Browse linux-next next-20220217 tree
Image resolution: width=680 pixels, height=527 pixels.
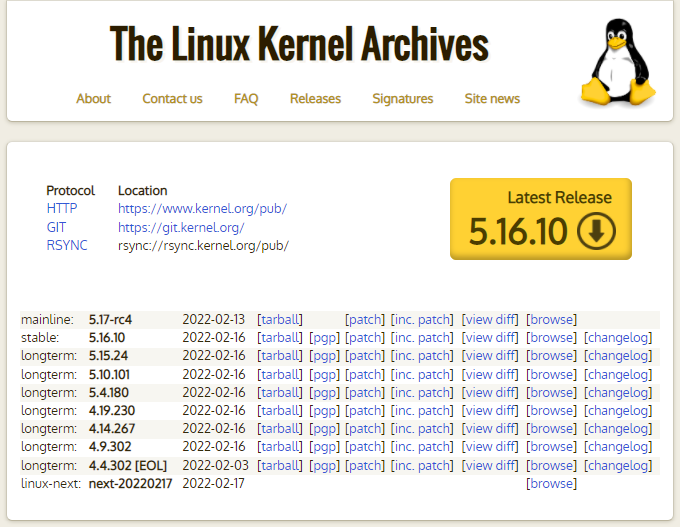point(552,483)
